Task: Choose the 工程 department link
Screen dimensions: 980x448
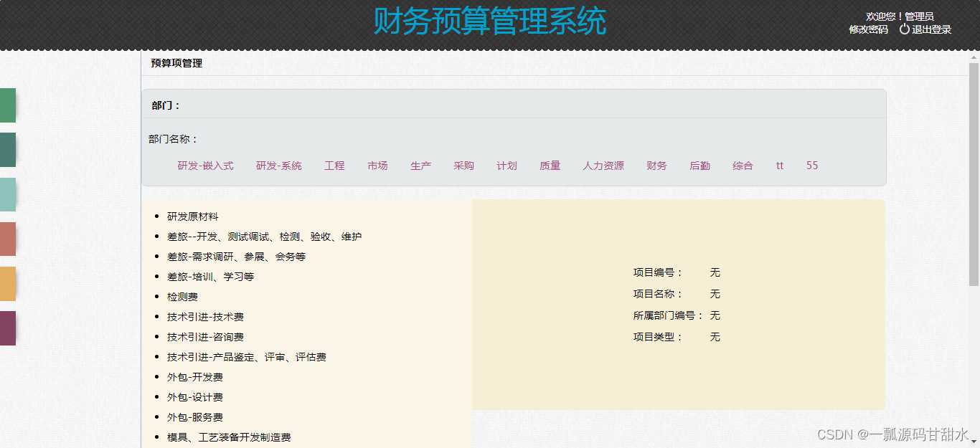Action: (334, 166)
